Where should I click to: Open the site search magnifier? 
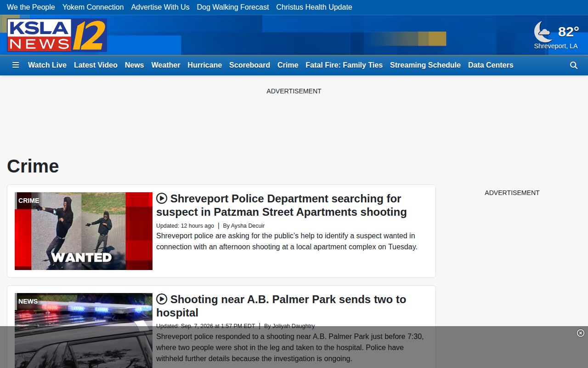click(574, 65)
